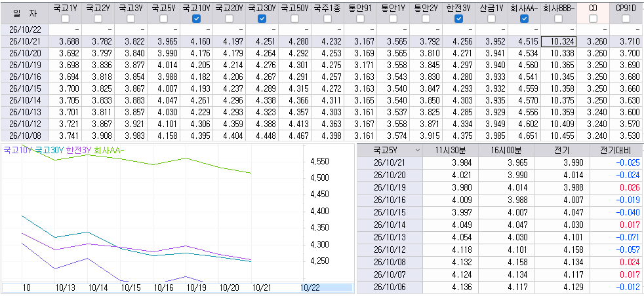Check the CP91D checkbox

(x=626, y=18)
